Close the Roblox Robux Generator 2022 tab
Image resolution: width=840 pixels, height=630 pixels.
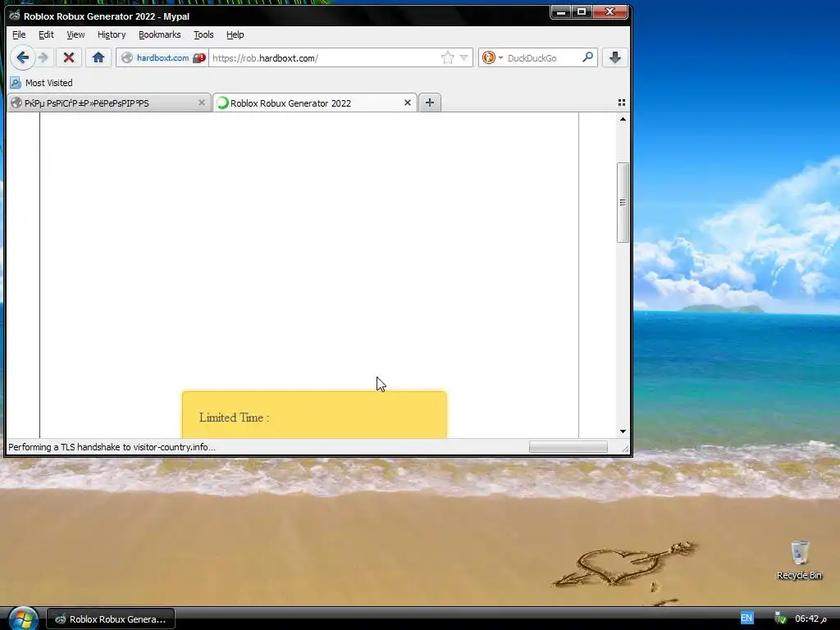[408, 103]
